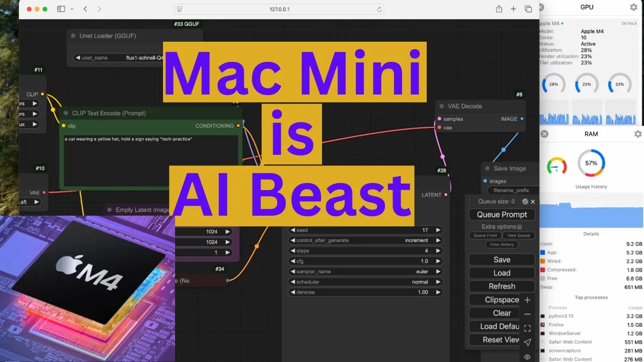This screenshot has height=362, width=644.
Task: Show the Safari tab overview icon
Action: (x=528, y=9)
